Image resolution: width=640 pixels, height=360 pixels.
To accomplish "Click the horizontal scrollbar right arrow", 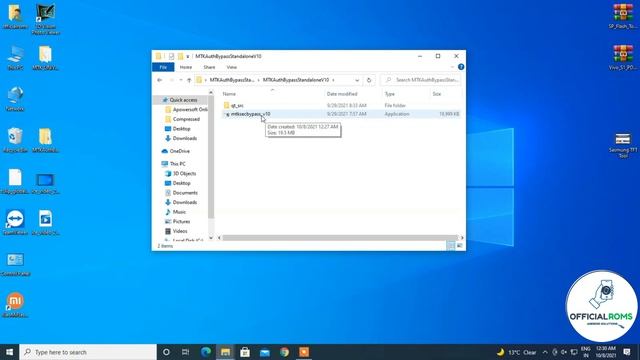I will coord(462,238).
